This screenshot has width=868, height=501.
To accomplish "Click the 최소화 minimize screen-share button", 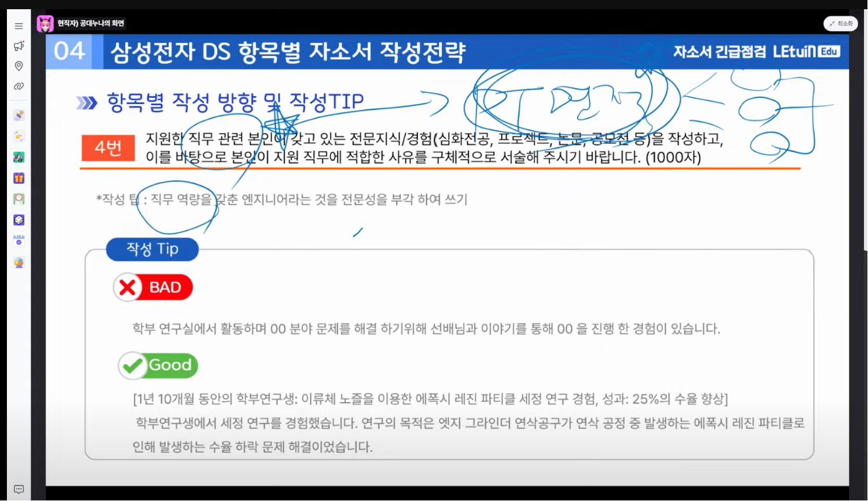I will point(840,24).
